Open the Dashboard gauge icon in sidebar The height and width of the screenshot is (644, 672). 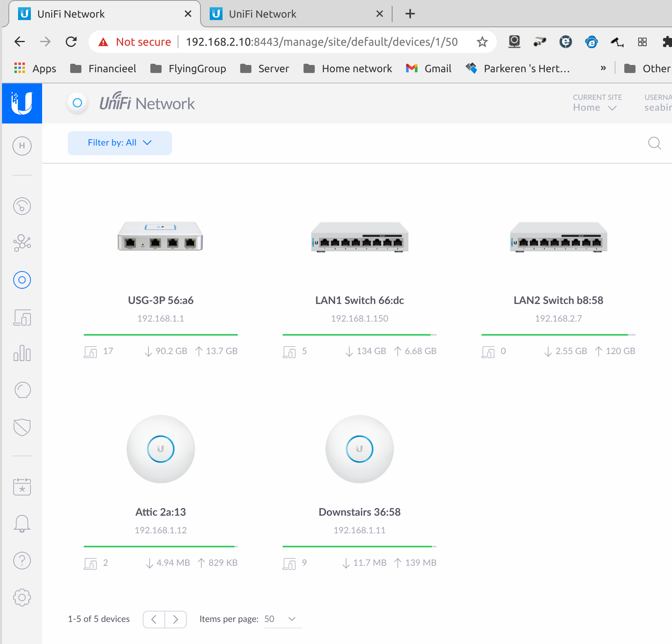(x=22, y=206)
